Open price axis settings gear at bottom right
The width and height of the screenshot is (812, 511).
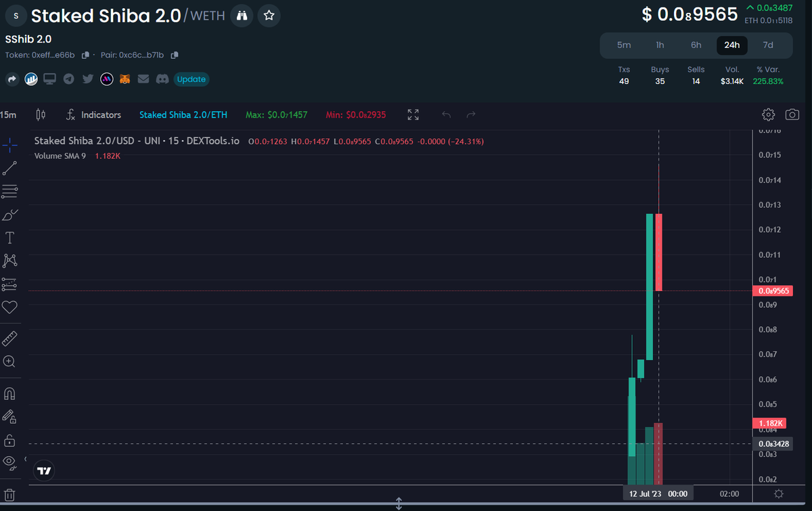(x=779, y=494)
